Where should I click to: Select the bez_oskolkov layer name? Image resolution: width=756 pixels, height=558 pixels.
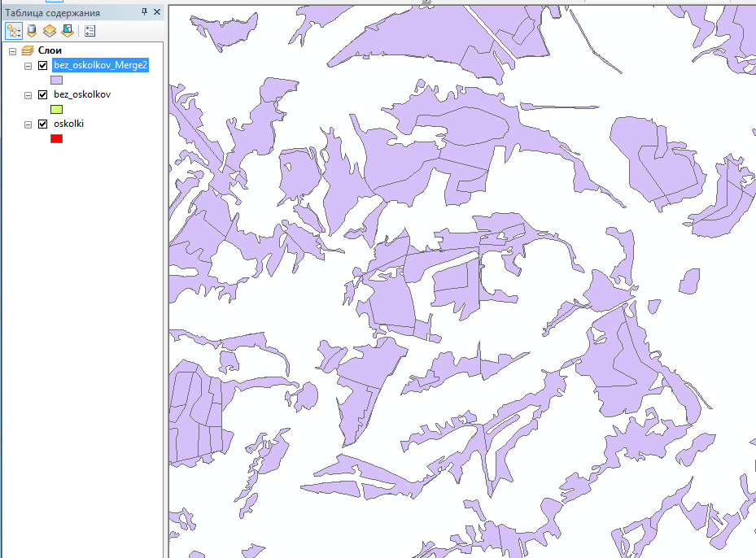tap(82, 94)
